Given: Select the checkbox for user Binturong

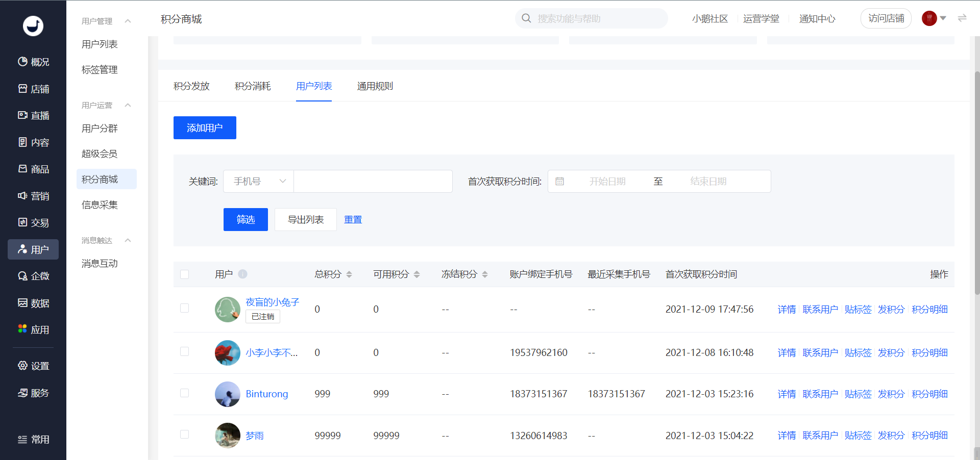Looking at the screenshot, I should pos(185,393).
